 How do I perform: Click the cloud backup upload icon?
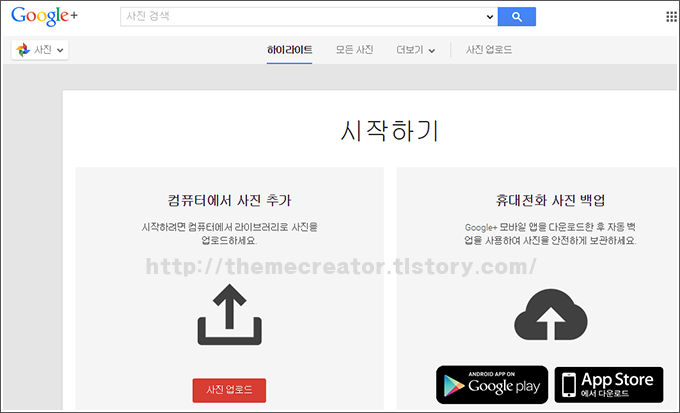[550, 315]
